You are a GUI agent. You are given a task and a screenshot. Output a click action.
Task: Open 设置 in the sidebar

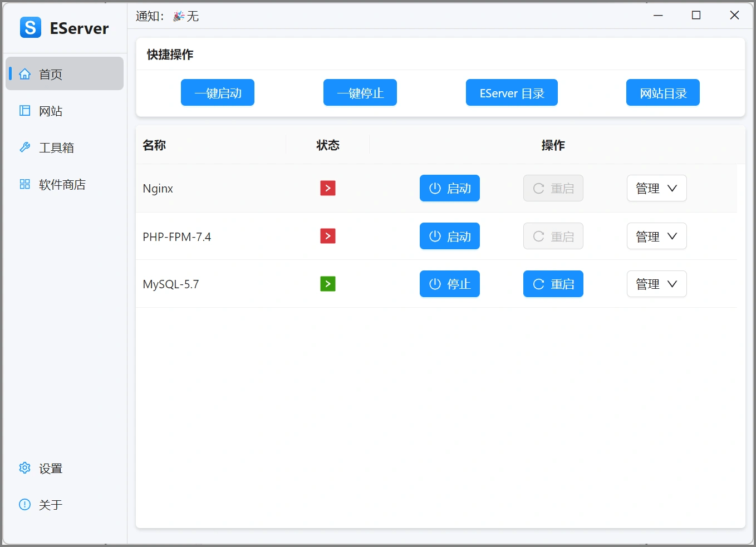[65, 468]
